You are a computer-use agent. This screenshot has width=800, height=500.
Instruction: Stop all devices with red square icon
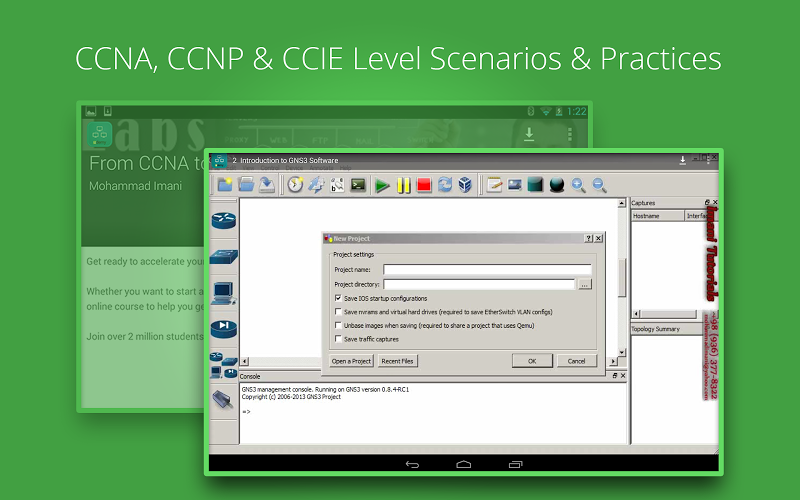coord(424,185)
